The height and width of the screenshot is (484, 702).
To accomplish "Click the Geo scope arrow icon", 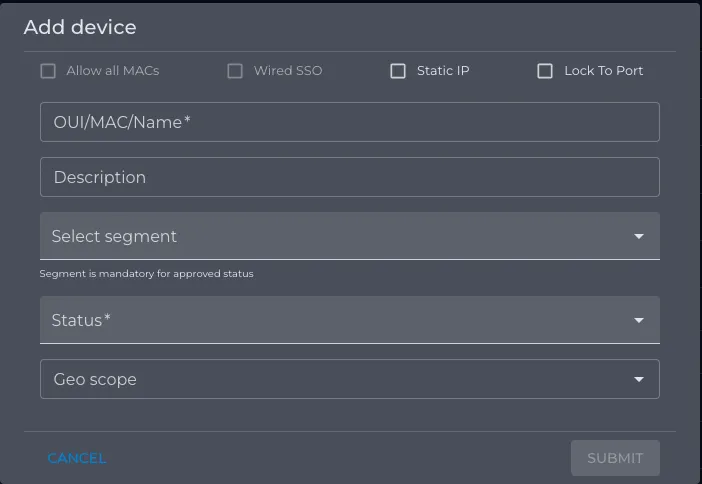I will (639, 380).
